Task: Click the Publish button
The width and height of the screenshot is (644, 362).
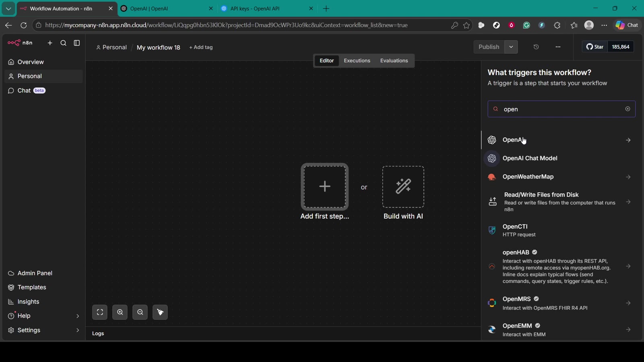Action: coord(489,47)
